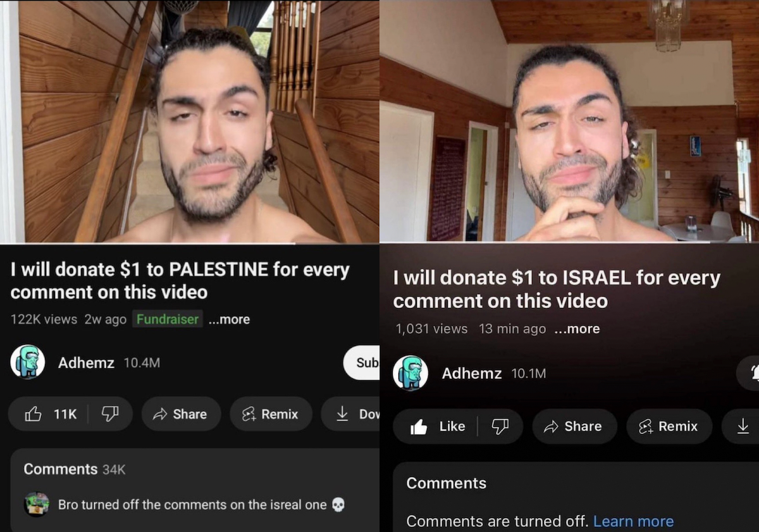
Task: Dislike the Palestine donation video
Action: 110,414
